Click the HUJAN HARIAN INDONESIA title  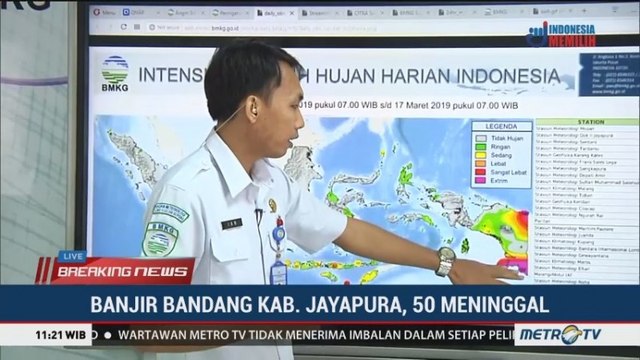coord(438,76)
